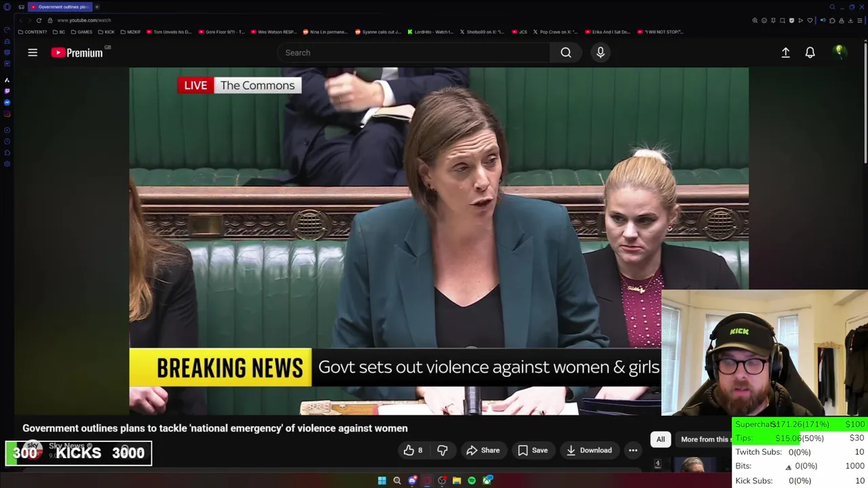Open 'Syanne calls out J...' bookmark
Screen dimensions: 868x488
tap(378, 32)
